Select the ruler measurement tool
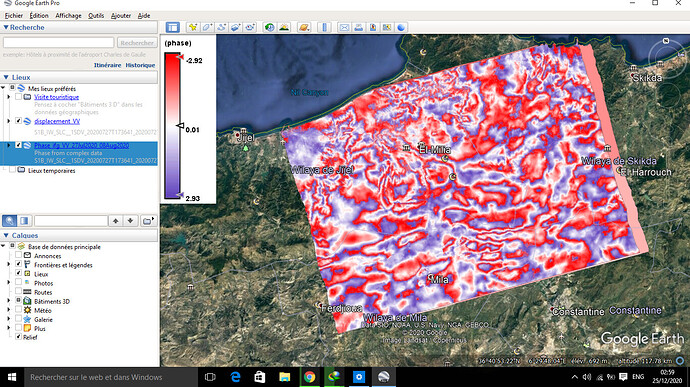This screenshot has width=690, height=387. [x=324, y=27]
